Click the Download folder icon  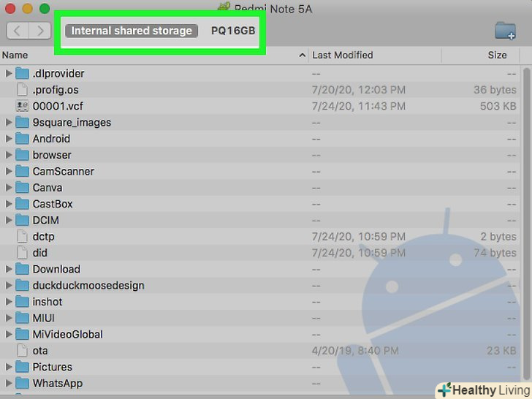click(x=23, y=269)
